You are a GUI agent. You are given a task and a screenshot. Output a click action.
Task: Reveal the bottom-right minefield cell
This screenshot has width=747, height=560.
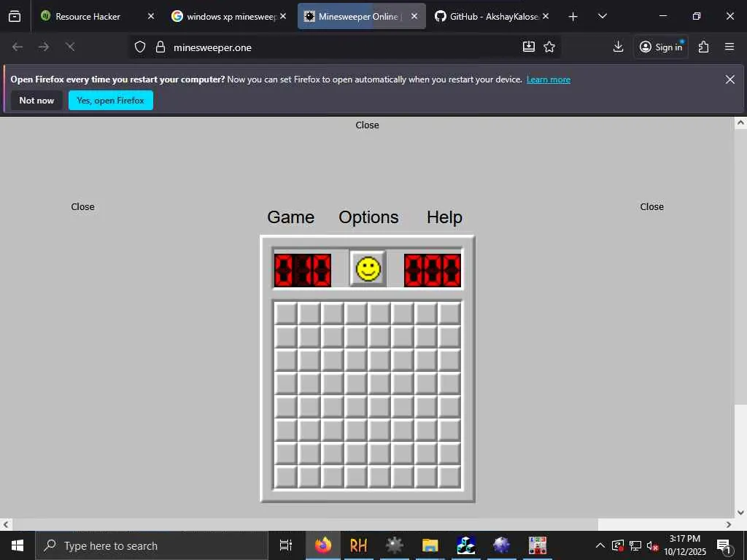click(449, 477)
